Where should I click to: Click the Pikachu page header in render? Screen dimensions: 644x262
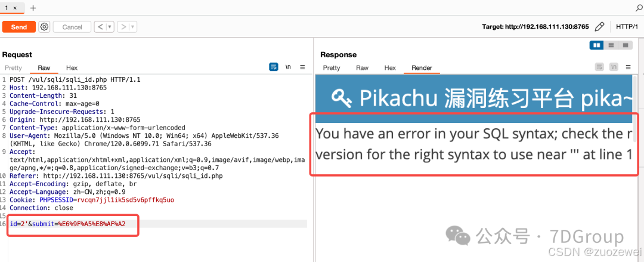click(x=473, y=98)
